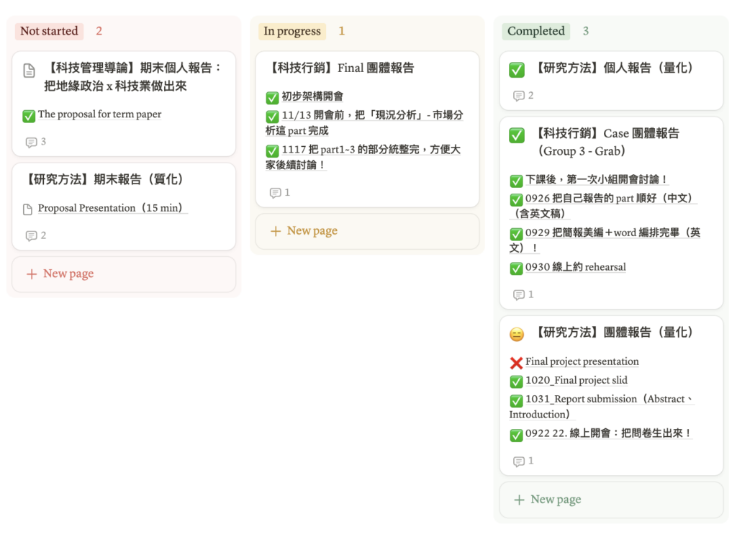
Task: Click the neutral face emoji on 團體報告（量化）
Action: pyautogui.click(x=517, y=334)
